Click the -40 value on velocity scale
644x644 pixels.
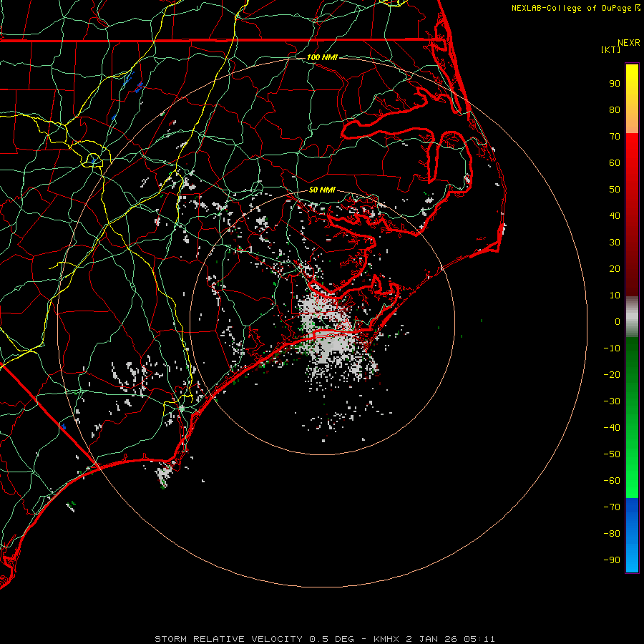click(612, 428)
